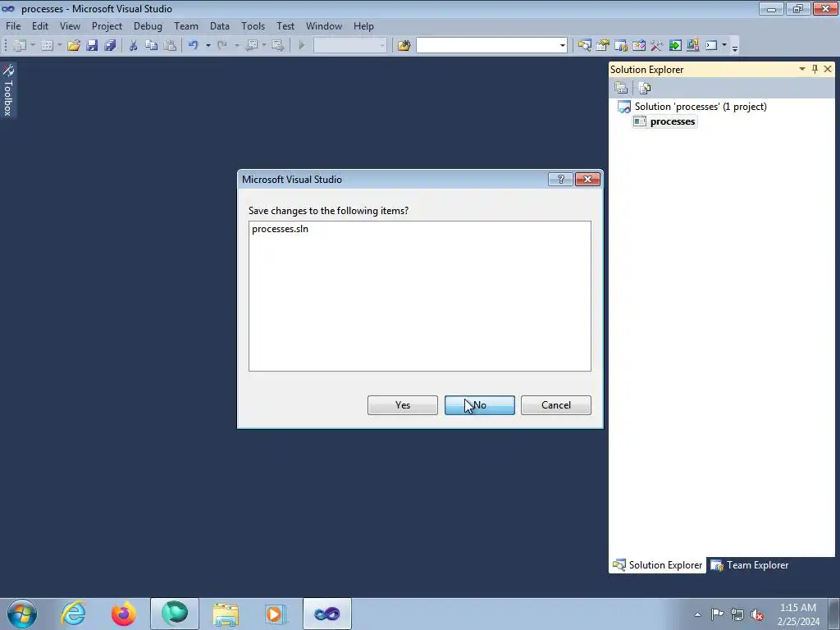The image size is (840, 630).
Task: Open the View menu
Action: click(x=71, y=25)
